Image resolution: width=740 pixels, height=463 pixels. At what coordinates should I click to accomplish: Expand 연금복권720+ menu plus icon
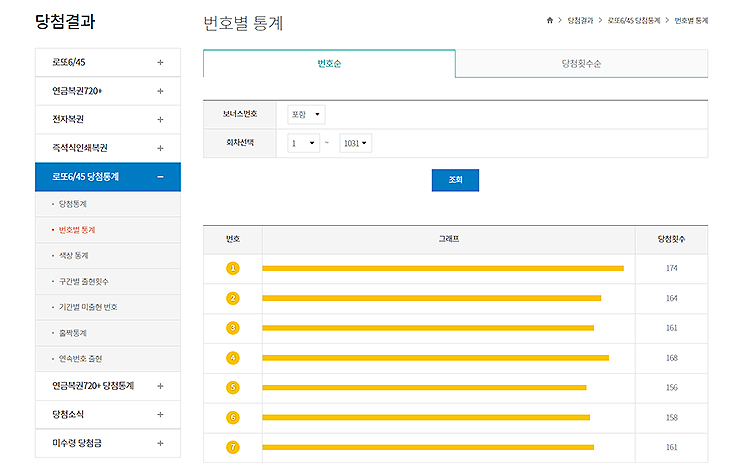click(160, 91)
